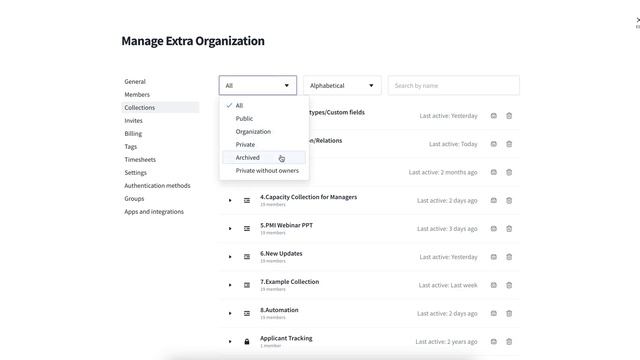
Task: Open the Invites section
Action: point(133,121)
